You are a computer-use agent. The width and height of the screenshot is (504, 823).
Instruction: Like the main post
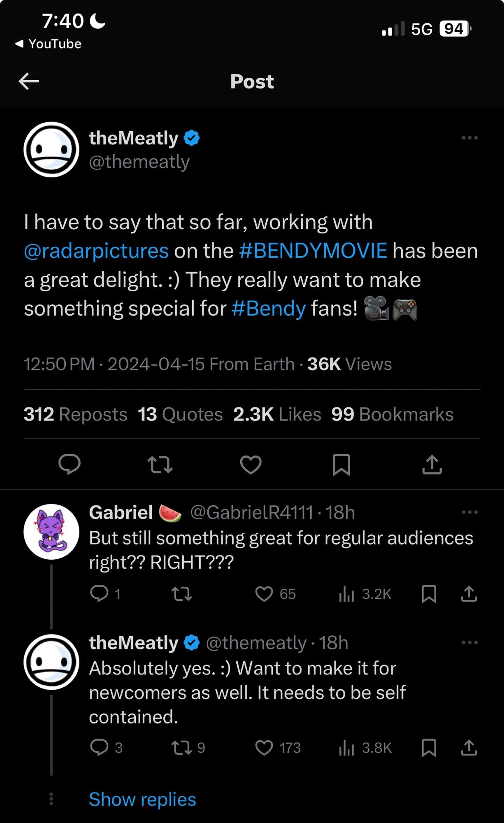click(251, 465)
